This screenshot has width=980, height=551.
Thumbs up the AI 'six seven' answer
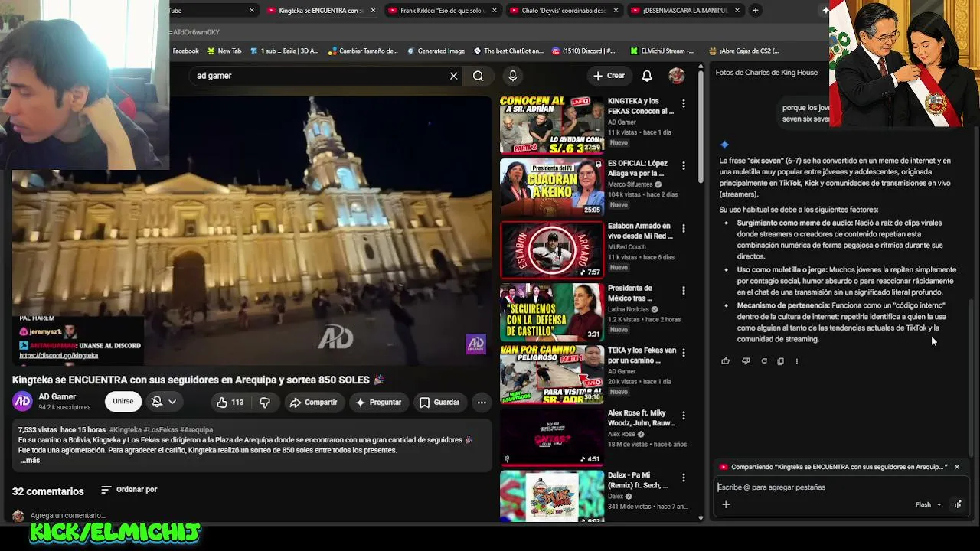tap(725, 361)
